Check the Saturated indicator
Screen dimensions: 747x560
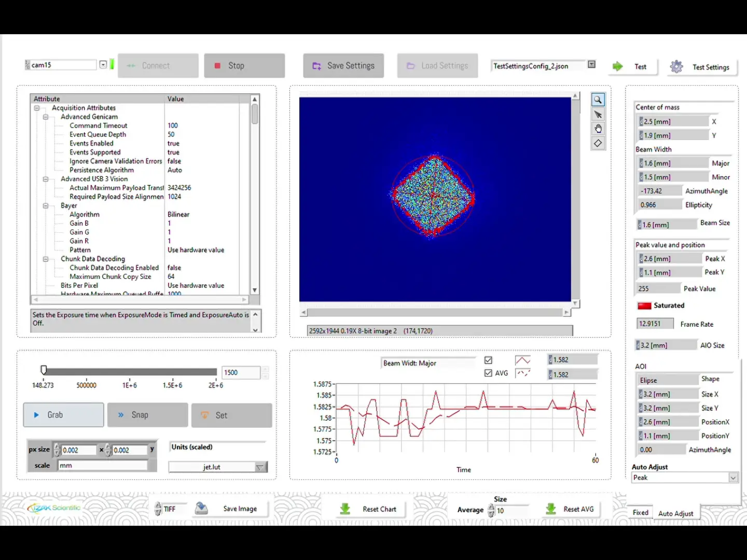pos(644,305)
